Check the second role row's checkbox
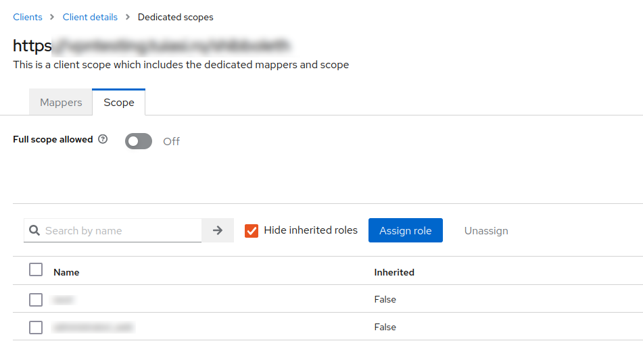643x364 pixels. [x=36, y=327]
